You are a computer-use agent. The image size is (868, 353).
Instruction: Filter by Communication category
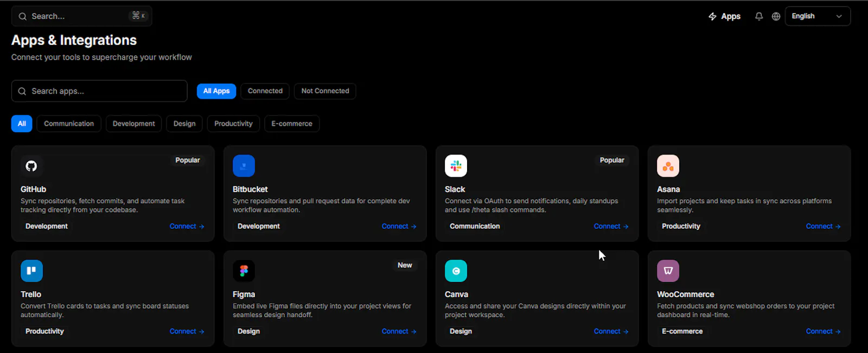point(69,124)
